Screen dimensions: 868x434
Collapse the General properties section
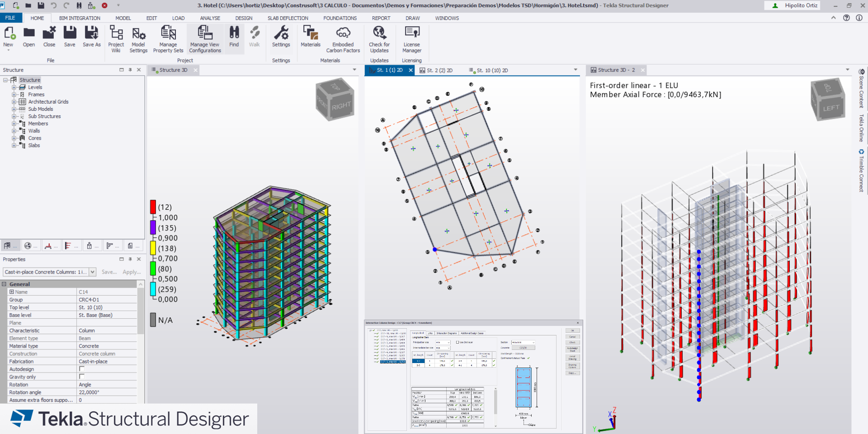pos(4,284)
